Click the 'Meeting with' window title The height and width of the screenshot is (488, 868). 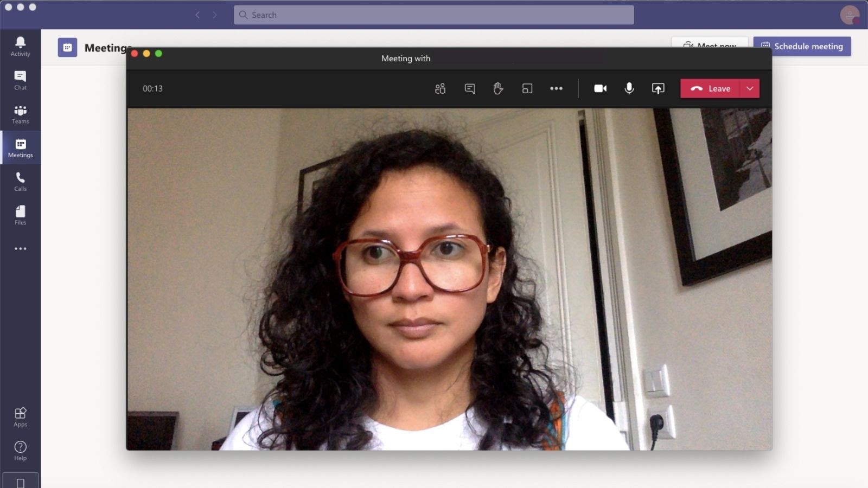406,58
